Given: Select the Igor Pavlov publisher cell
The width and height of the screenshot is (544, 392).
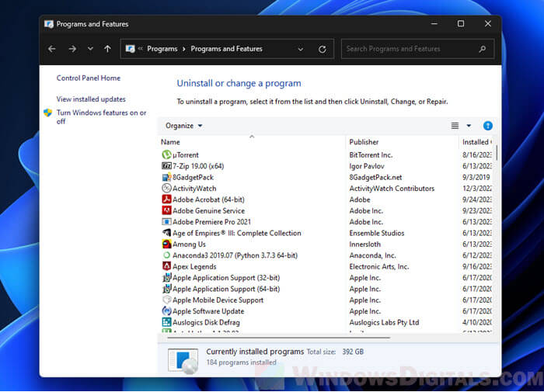Looking at the screenshot, I should point(367,166).
